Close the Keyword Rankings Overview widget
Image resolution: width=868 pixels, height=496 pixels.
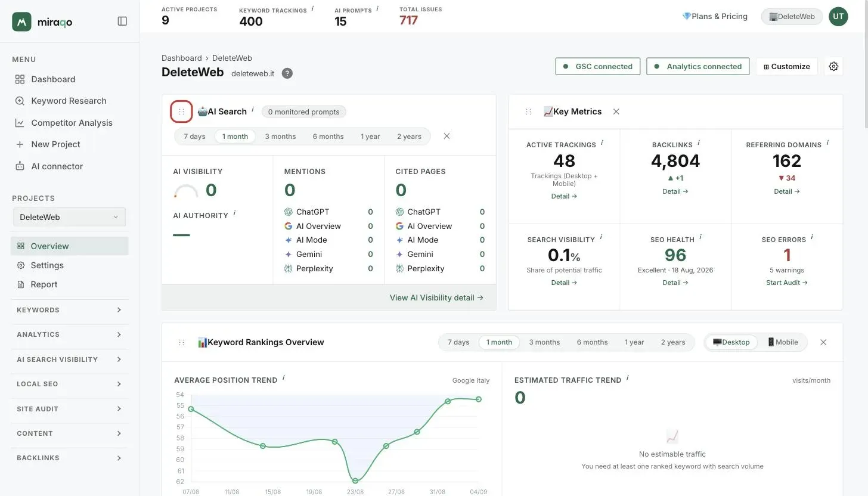[823, 342]
